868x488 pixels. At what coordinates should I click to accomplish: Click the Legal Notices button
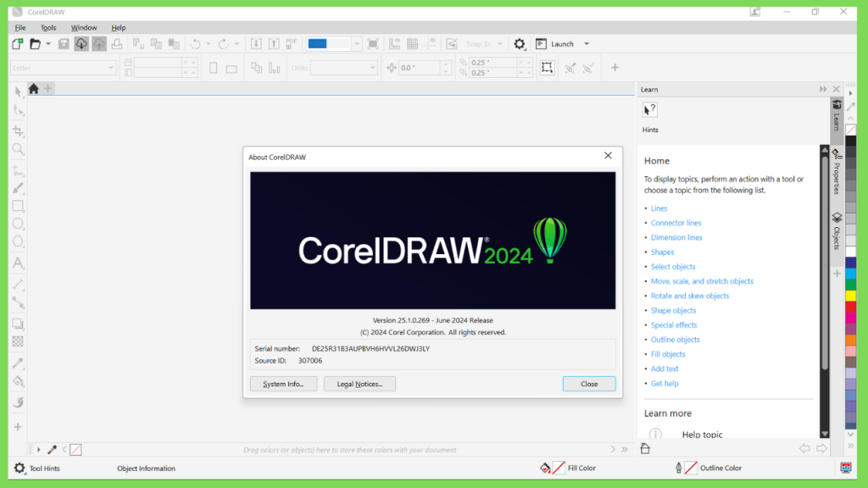(x=359, y=384)
